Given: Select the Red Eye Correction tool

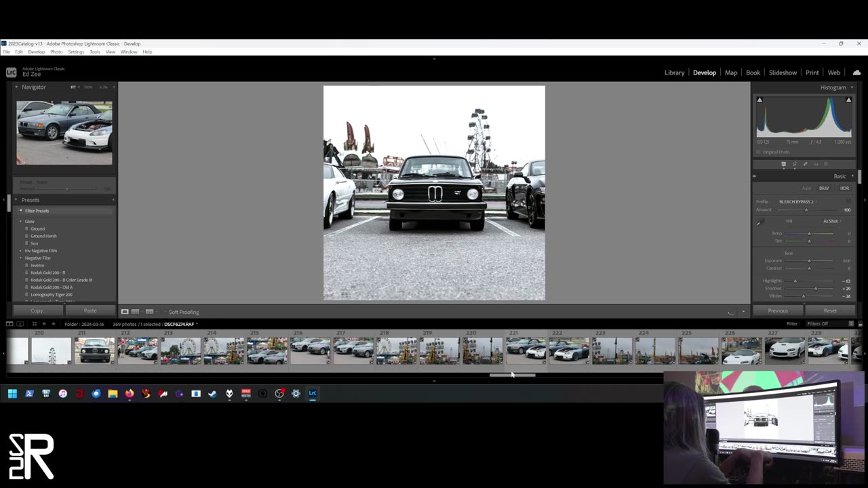Looking at the screenshot, I should 816,164.
